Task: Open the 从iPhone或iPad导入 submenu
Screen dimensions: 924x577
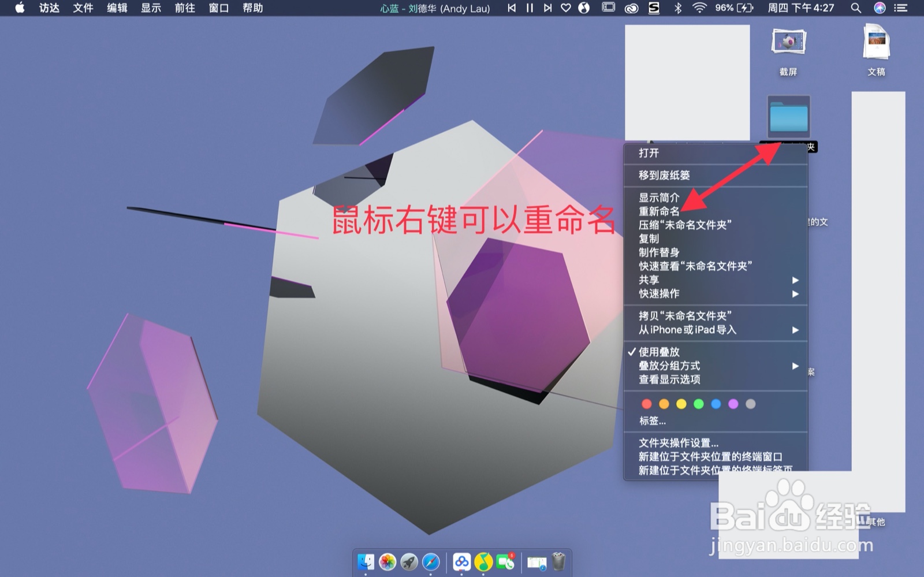Action: 690,330
